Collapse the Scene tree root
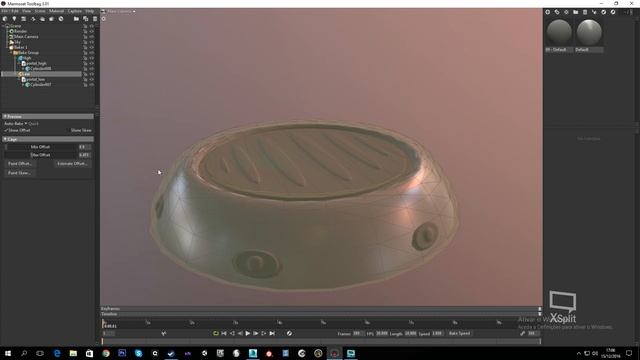This screenshot has width=640, height=360. tap(4, 26)
